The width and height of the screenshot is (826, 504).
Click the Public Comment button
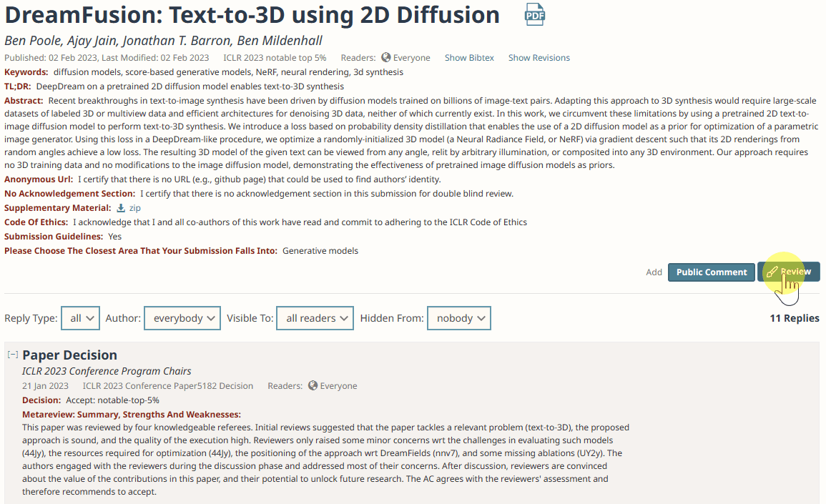[711, 272]
